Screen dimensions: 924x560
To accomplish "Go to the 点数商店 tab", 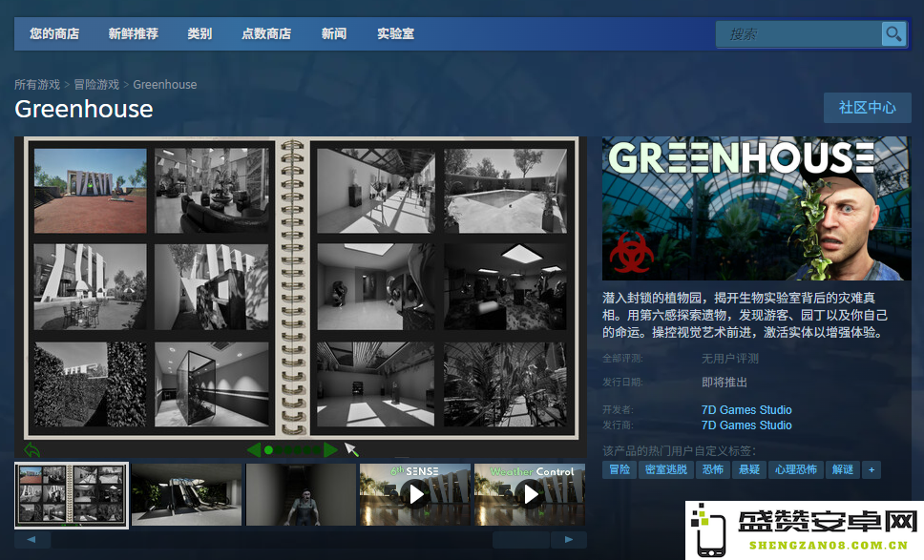I will point(266,33).
